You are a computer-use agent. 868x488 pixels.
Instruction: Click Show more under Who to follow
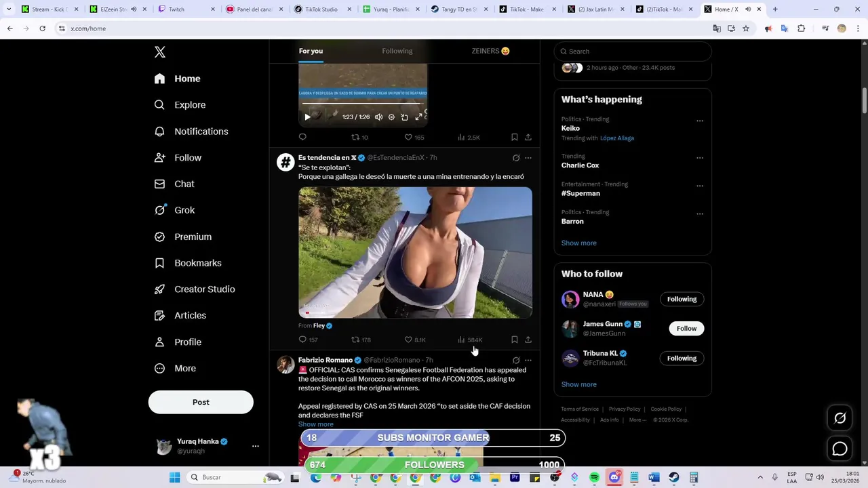coord(579,384)
